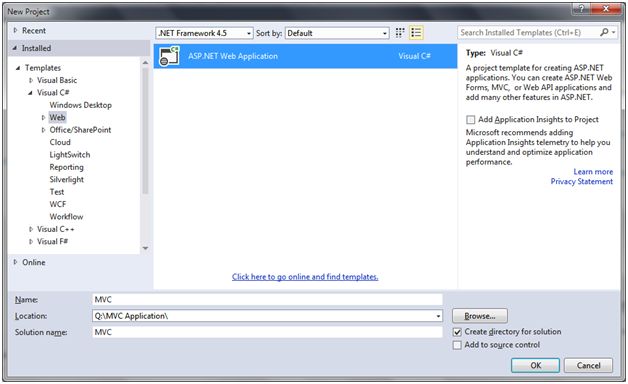Open the .NET Framework 4.5 dropdown
Viewport: 628px width, 384px height.
[x=205, y=33]
